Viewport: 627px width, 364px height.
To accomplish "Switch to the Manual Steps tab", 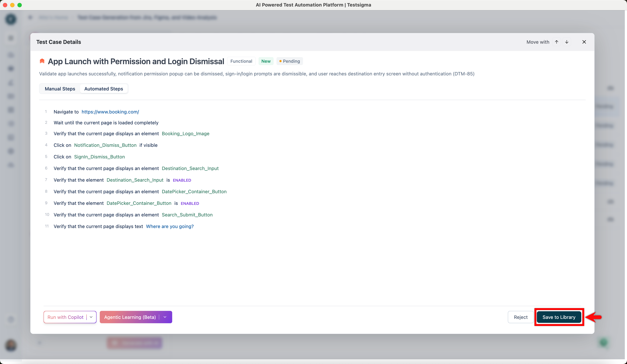I will (60, 89).
